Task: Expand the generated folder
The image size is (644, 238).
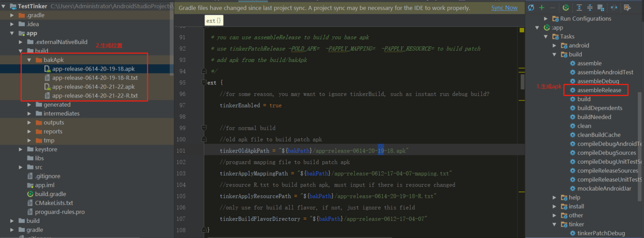Action: [x=30, y=105]
